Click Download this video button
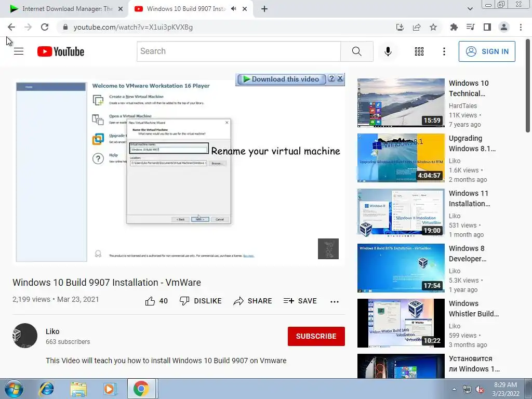The height and width of the screenshot is (399, 532). point(281,79)
